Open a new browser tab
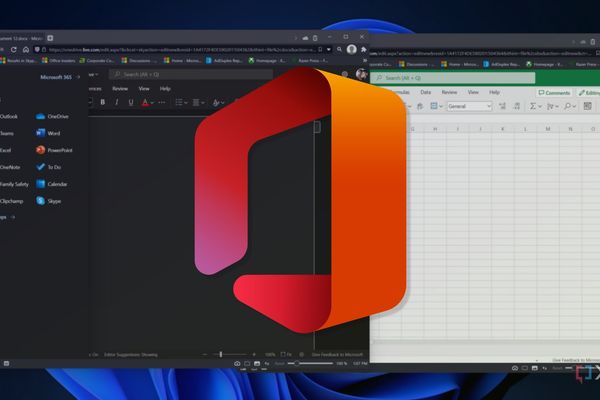Viewport: 600px width, 400px height. click(50, 38)
